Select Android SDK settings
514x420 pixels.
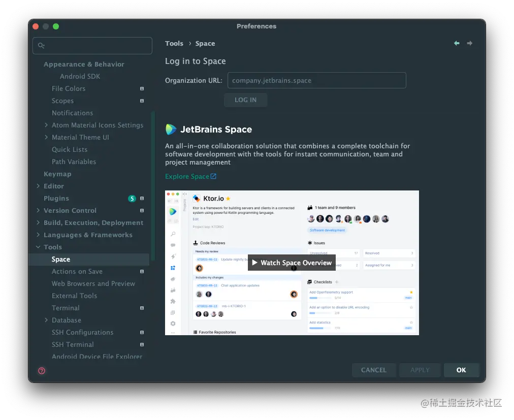pos(80,76)
